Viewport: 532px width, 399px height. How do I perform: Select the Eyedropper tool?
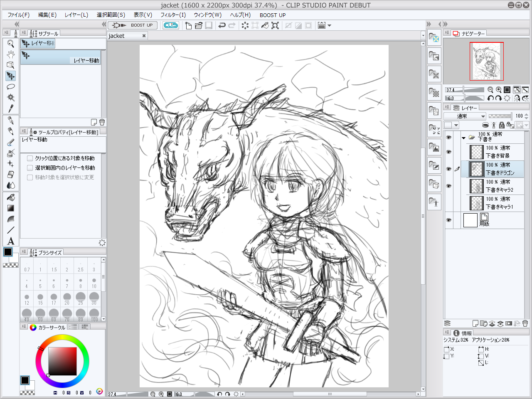[x=11, y=108]
